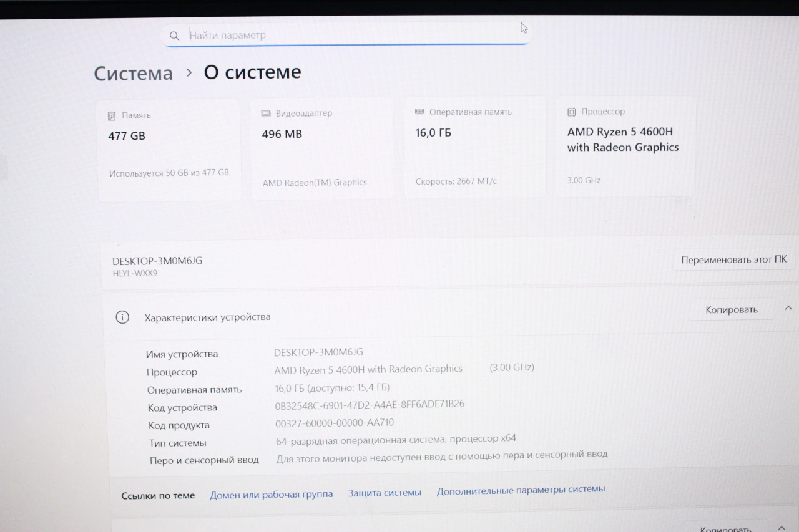Screen dimensions: 799x532
Task: Click the chip icon beside "Процессор"
Action: click(x=571, y=112)
